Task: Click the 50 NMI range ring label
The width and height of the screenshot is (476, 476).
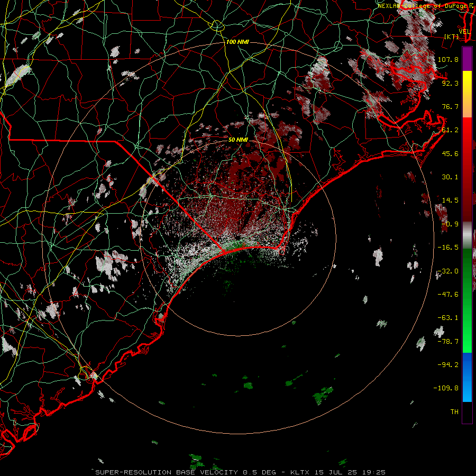Action: (x=238, y=140)
